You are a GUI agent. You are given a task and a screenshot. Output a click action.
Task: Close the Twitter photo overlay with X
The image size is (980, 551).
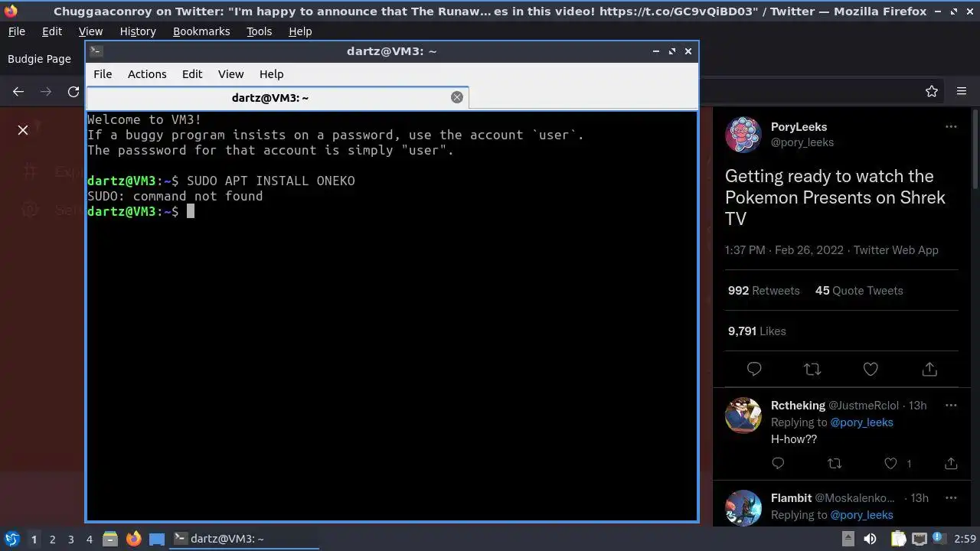point(23,130)
